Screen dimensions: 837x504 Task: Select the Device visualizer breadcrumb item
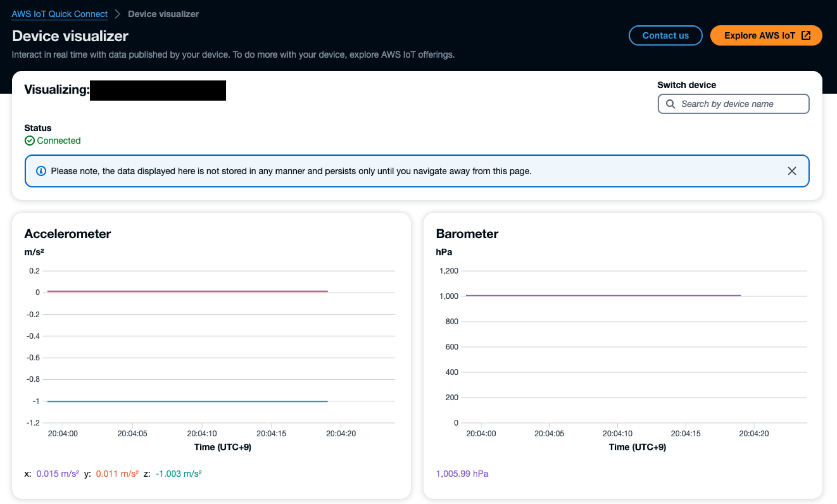pyautogui.click(x=163, y=13)
